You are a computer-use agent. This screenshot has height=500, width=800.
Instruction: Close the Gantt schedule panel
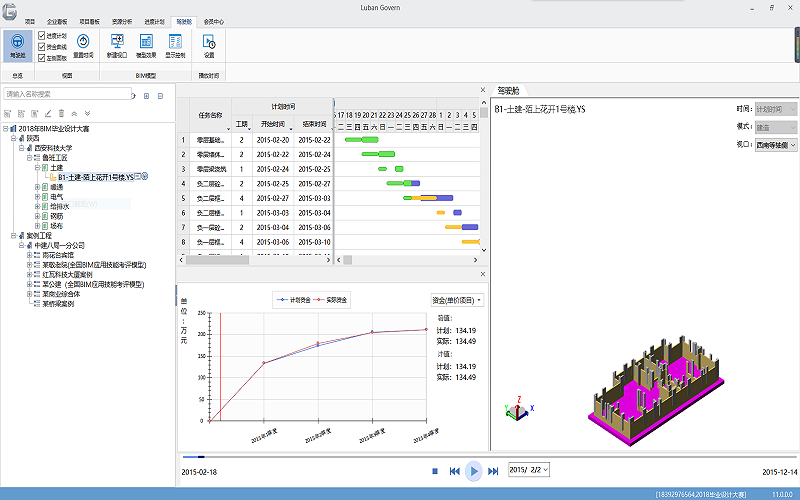483,90
